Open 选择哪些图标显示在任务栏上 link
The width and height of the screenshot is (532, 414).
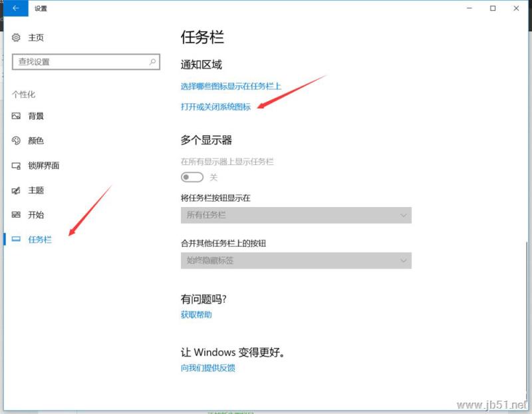229,86
